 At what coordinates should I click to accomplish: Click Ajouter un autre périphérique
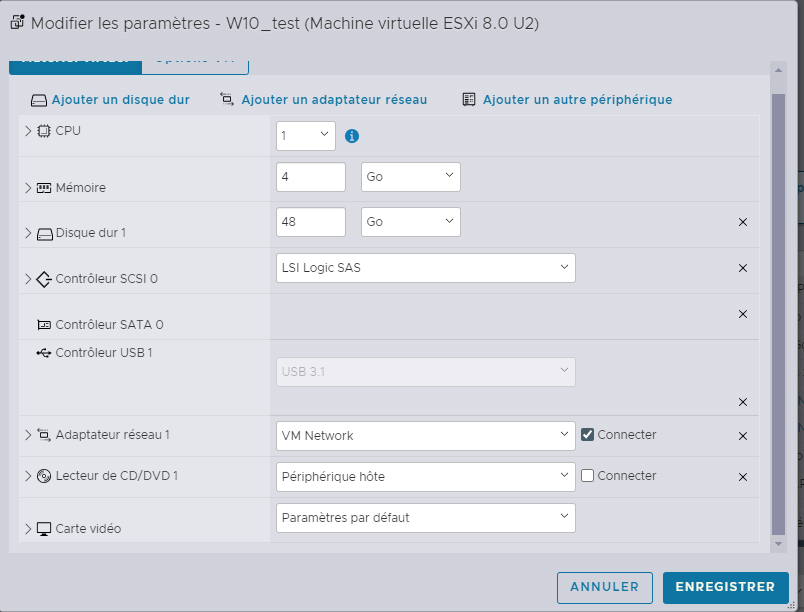tap(576, 100)
